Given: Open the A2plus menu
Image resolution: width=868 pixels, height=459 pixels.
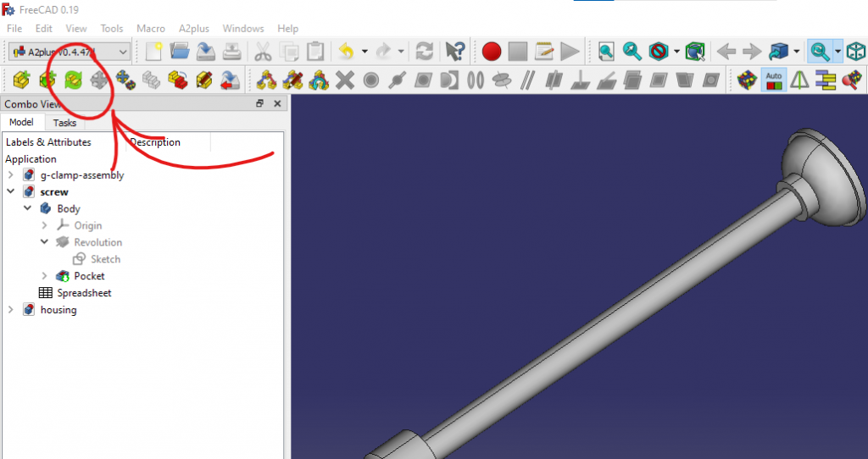Looking at the screenshot, I should [194, 28].
